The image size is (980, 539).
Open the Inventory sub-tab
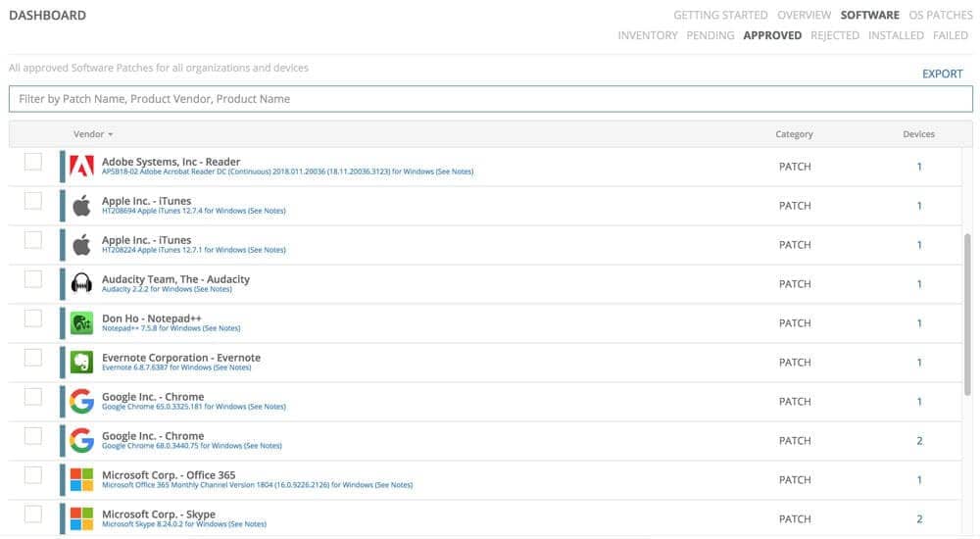click(648, 35)
